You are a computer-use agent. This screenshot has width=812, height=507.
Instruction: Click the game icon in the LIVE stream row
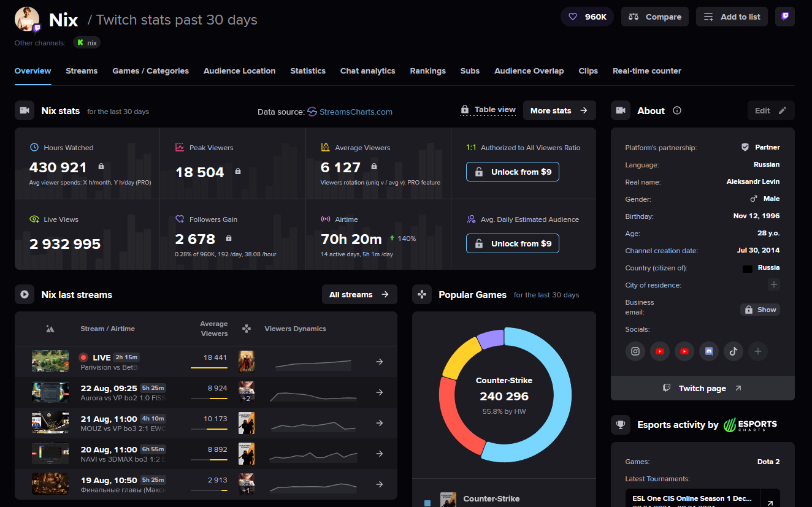[247, 362]
